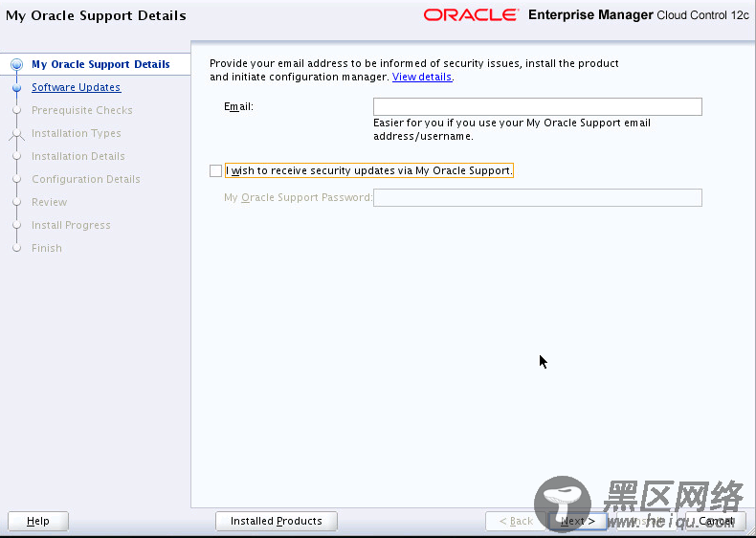Select Installation Details step label
This screenshot has width=756, height=538.
click(78, 156)
